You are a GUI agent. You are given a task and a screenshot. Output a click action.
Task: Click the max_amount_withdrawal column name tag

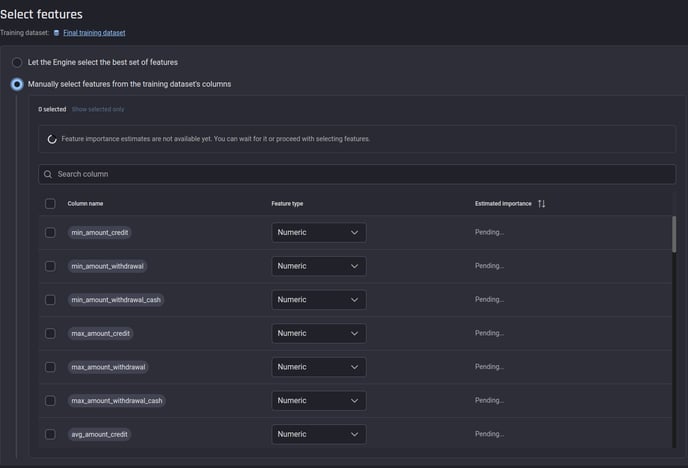[108, 367]
